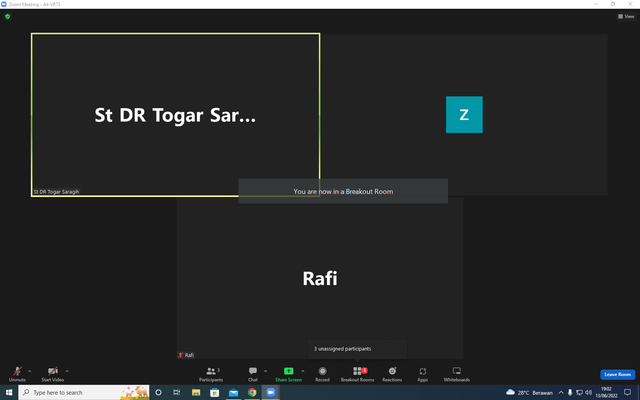
Task: Minimize the Zoom Meeting window
Action: point(596,4)
